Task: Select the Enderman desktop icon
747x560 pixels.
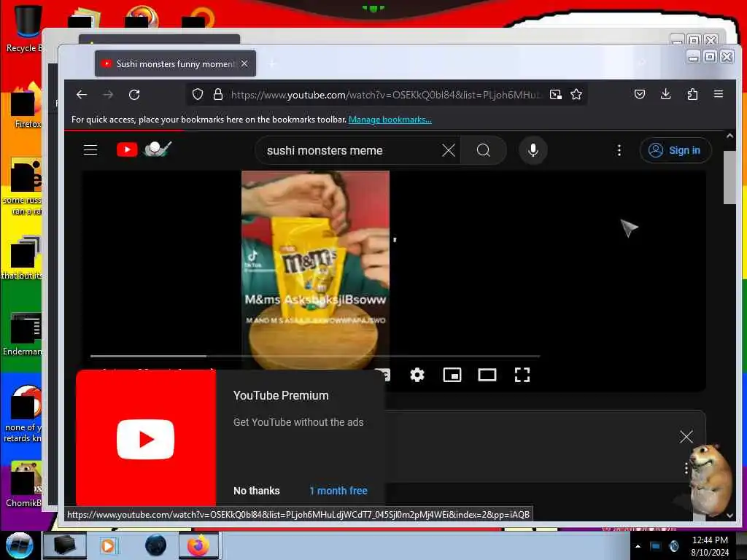Action: click(24, 334)
